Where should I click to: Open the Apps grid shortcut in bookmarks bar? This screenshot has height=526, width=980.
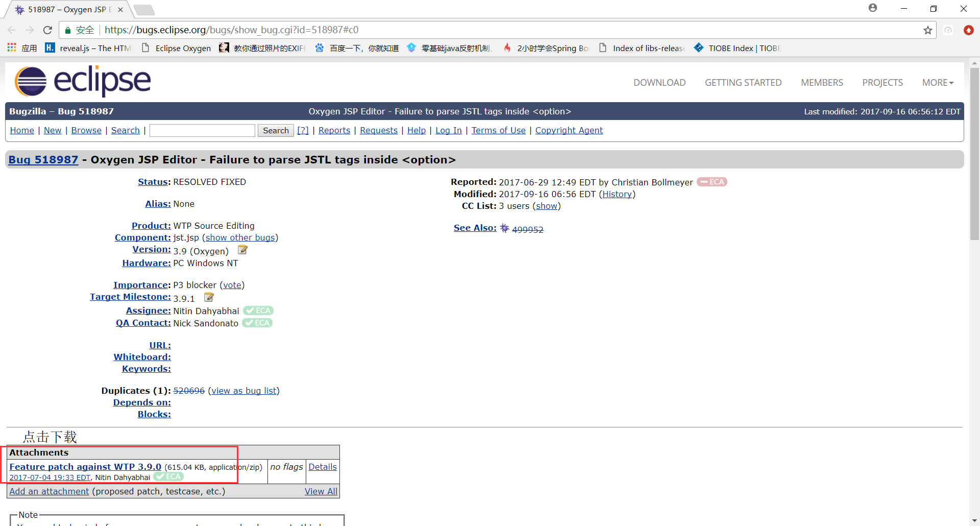(x=22, y=48)
